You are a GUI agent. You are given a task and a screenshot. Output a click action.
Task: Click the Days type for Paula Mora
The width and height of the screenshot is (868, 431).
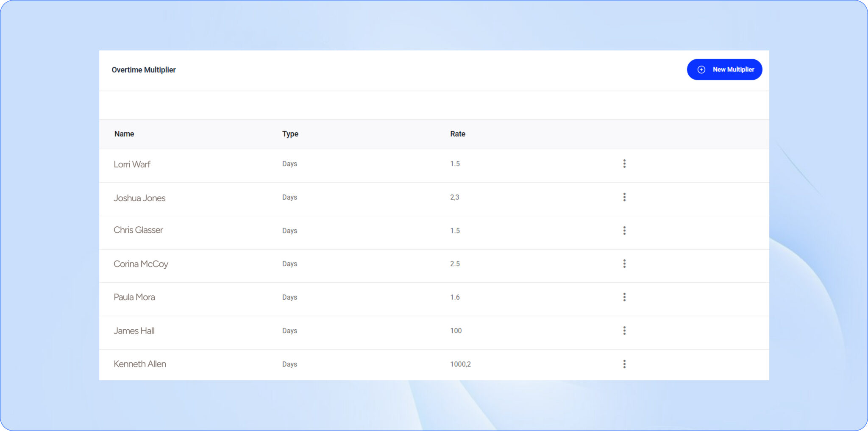click(x=289, y=298)
